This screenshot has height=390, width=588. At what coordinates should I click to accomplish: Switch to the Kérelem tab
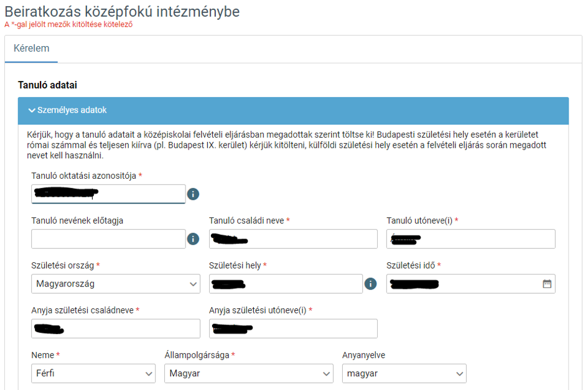pyautogui.click(x=31, y=49)
